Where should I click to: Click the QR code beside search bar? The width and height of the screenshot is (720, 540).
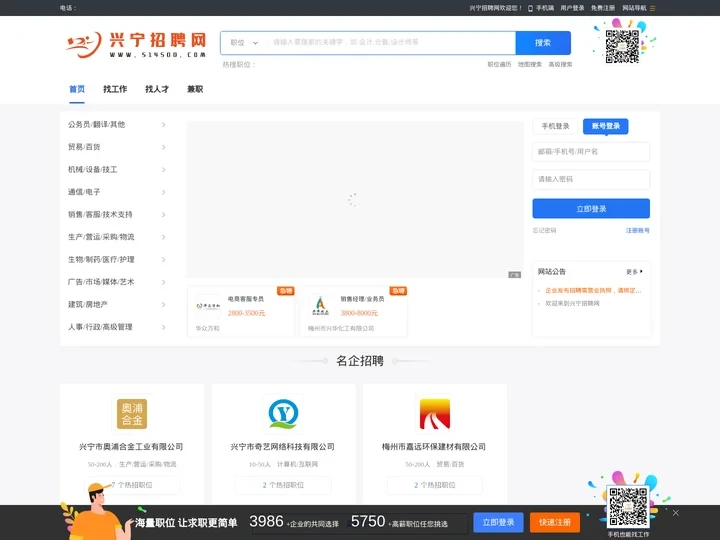(x=622, y=46)
